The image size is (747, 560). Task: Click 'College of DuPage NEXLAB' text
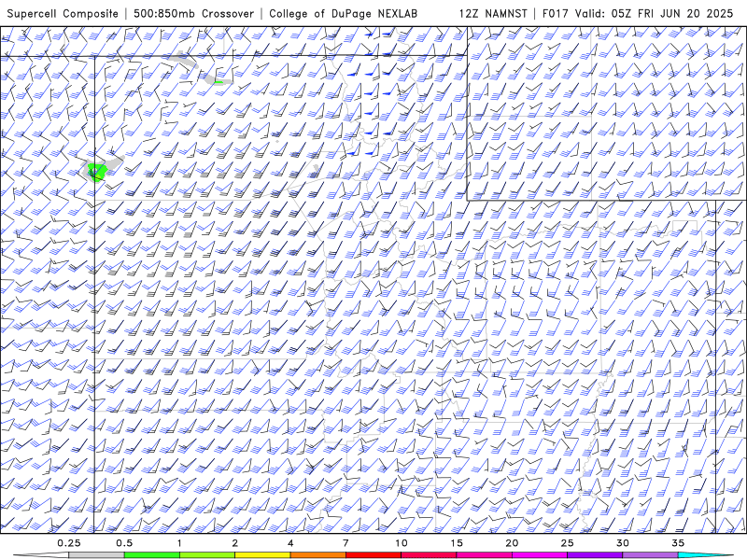point(343,13)
